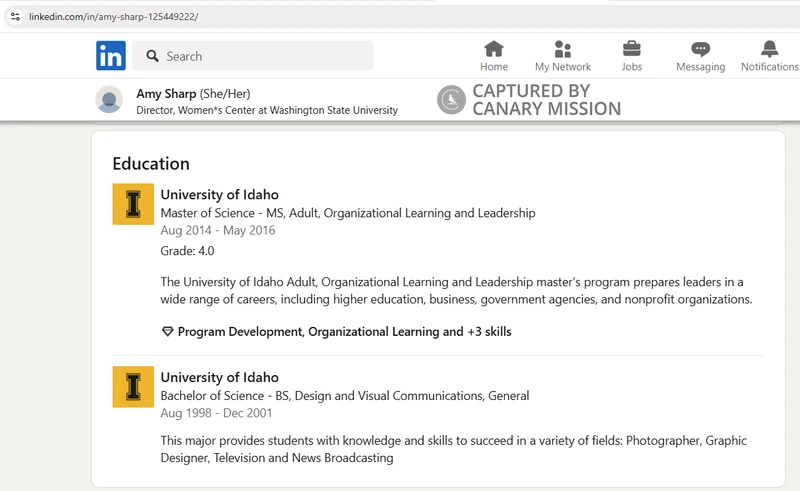Click Amy Sharp's profile avatar
This screenshot has height=491, width=800.
point(109,99)
